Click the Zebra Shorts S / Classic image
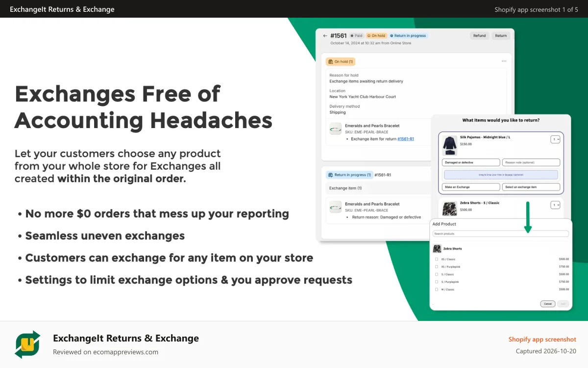The image size is (588, 368). point(450,208)
